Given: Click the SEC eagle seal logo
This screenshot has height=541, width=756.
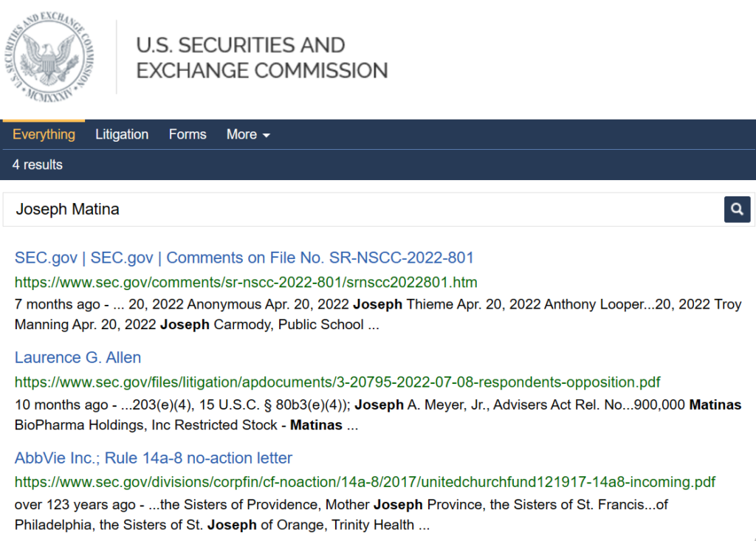Looking at the screenshot, I should click(x=49, y=57).
